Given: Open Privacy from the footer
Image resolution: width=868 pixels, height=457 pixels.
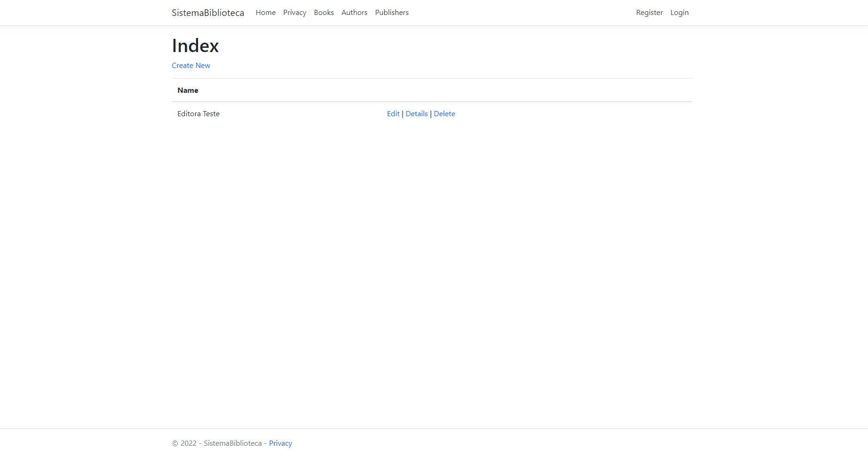Looking at the screenshot, I should (x=280, y=443).
